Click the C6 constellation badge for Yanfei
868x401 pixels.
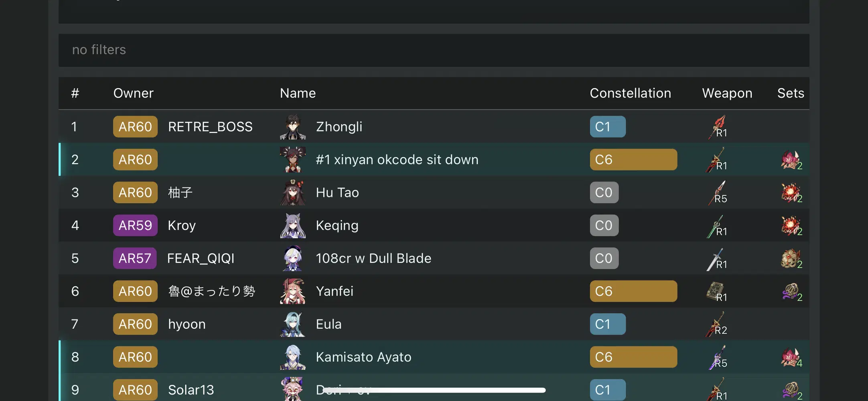click(x=633, y=292)
